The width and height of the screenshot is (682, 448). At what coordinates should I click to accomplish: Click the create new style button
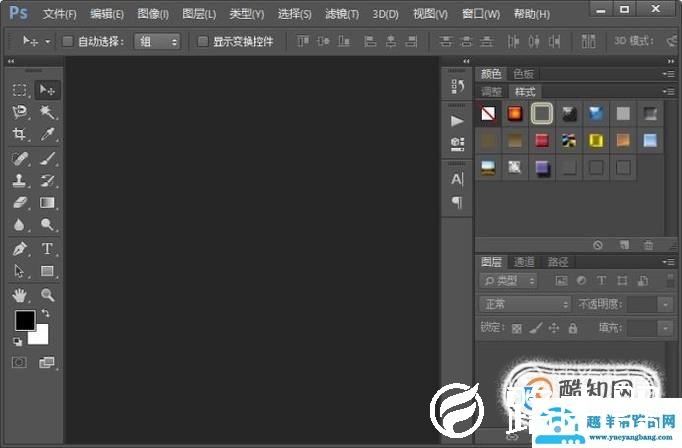624,245
